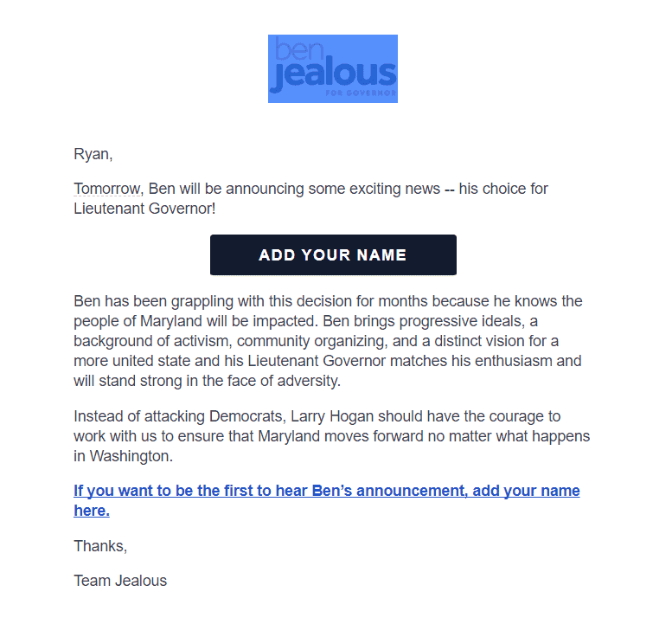The image size is (672, 624).
Task: Click the ADD YOUR NAME button
Action: (333, 254)
